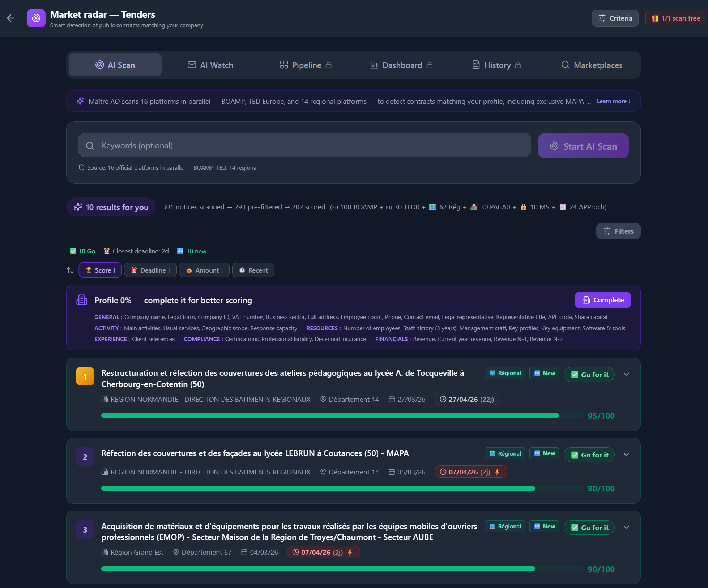The width and height of the screenshot is (708, 588).
Task: Expand the Troyes/Chaumont EMOP tender
Action: coord(626,527)
